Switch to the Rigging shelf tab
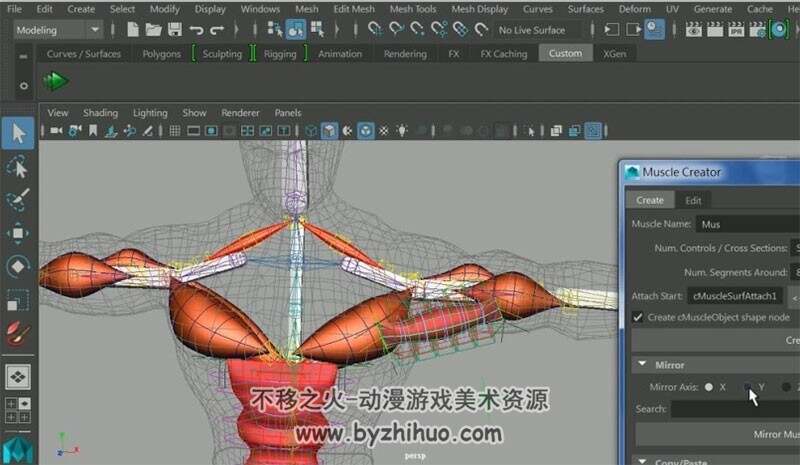The width and height of the screenshot is (800, 465). point(280,54)
